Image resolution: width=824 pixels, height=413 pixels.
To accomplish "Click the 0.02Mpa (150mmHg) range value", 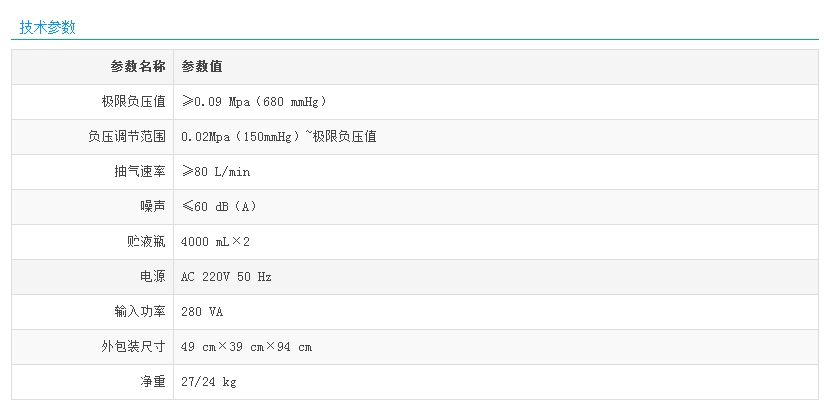I will (x=279, y=137).
